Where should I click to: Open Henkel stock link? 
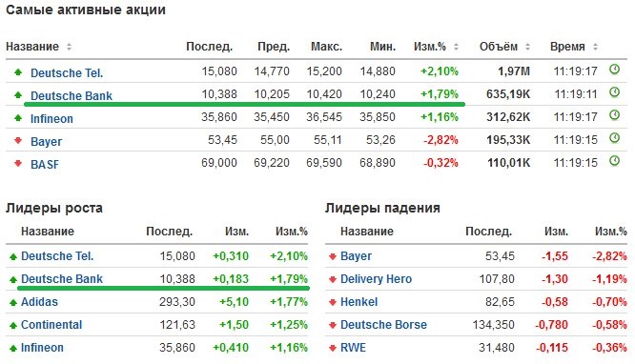[x=358, y=302]
